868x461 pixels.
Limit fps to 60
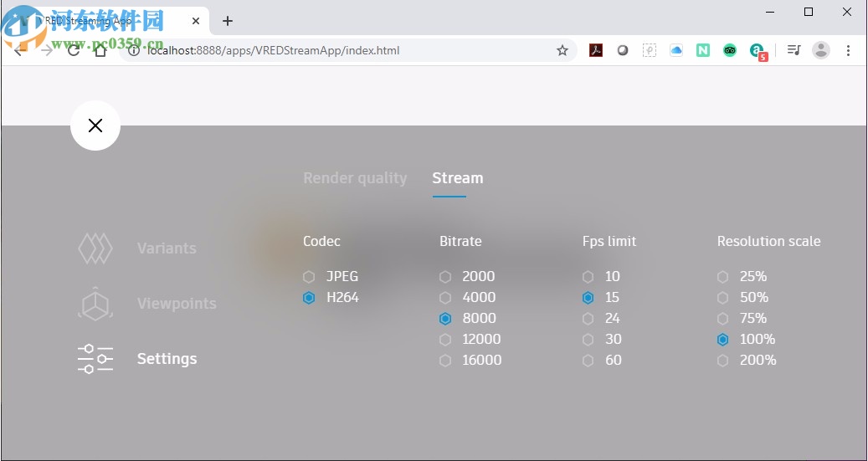[x=602, y=361]
